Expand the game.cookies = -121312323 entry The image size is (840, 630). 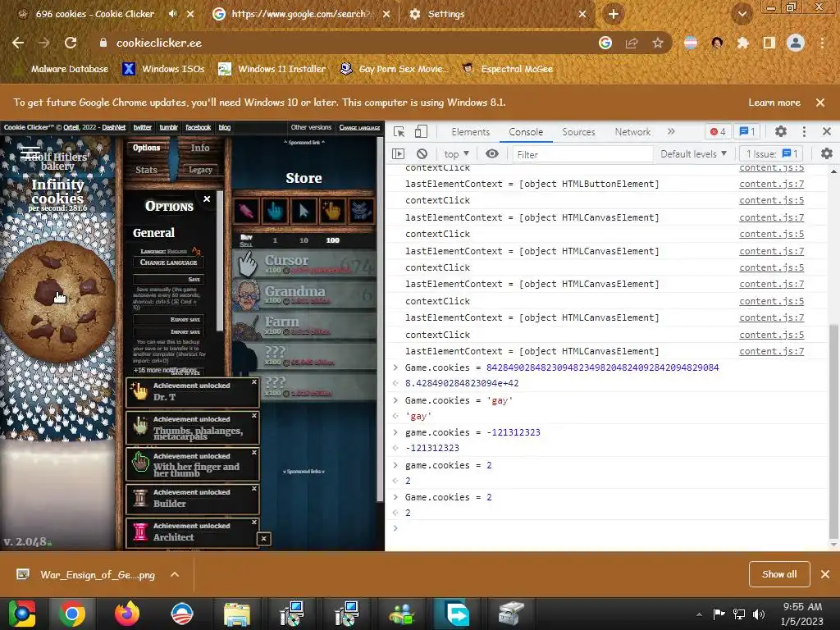point(396,432)
